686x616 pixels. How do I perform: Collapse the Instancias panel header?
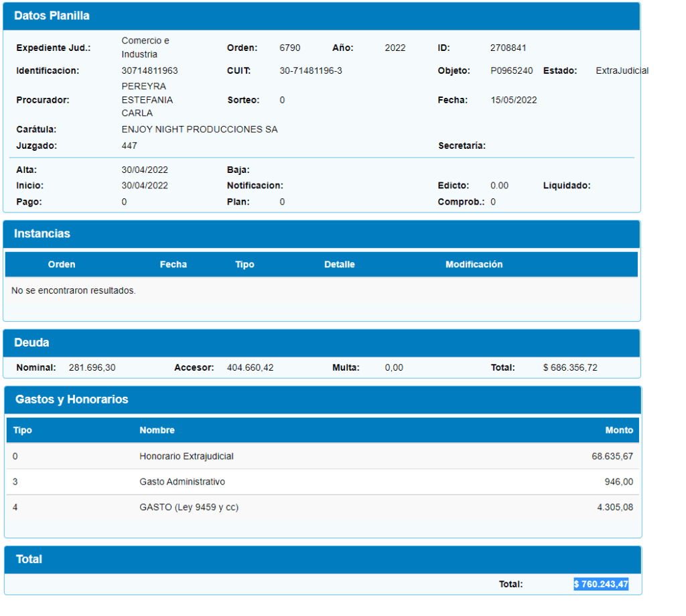point(321,234)
